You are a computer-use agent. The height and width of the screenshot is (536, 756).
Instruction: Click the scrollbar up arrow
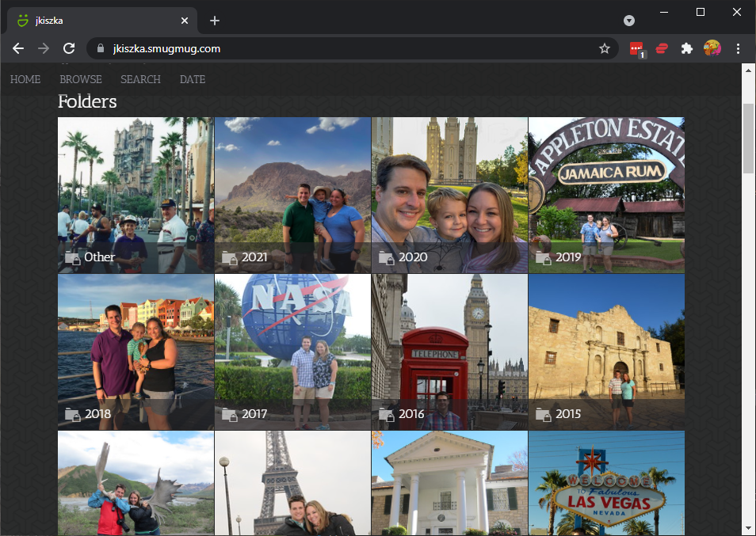(748, 70)
